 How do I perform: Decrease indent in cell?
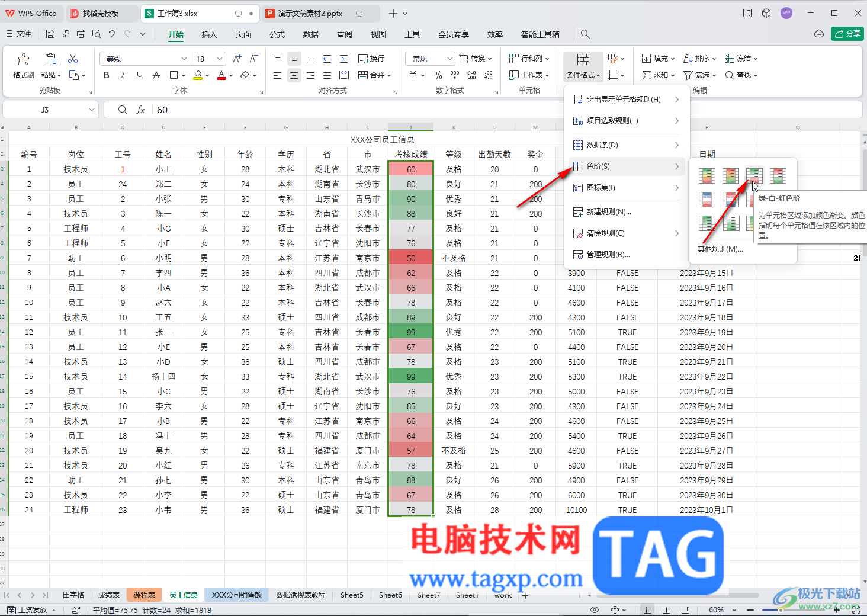(x=327, y=59)
